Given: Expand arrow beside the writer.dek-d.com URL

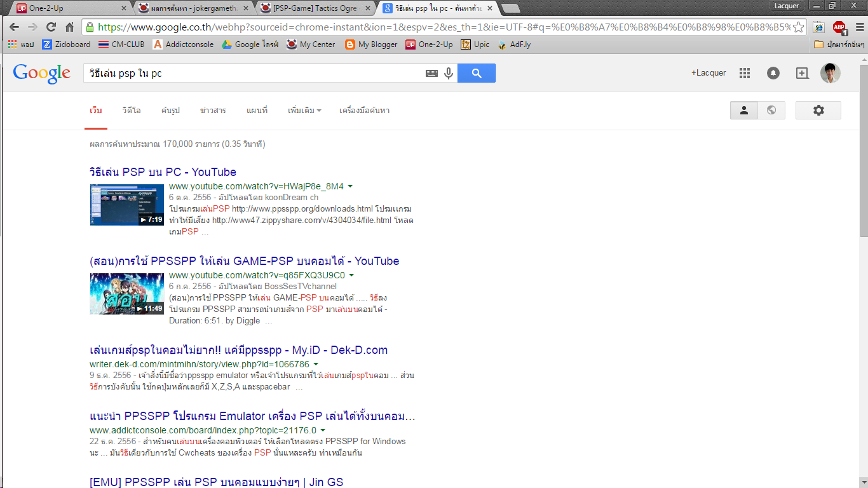Looking at the screenshot, I should [316, 365].
